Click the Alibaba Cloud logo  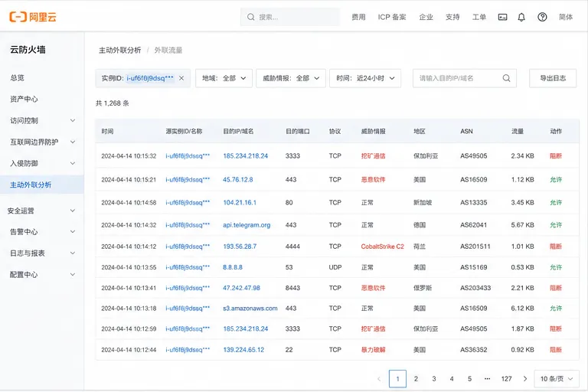click(x=33, y=17)
